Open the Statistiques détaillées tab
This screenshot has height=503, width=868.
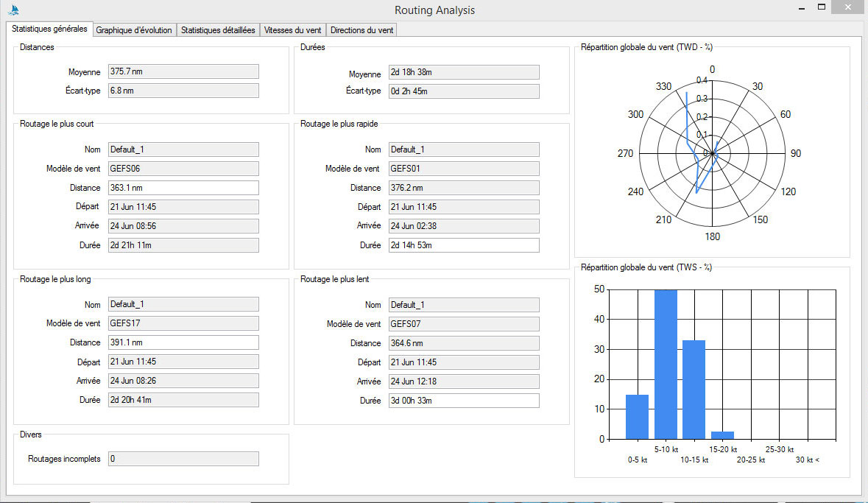click(x=218, y=30)
